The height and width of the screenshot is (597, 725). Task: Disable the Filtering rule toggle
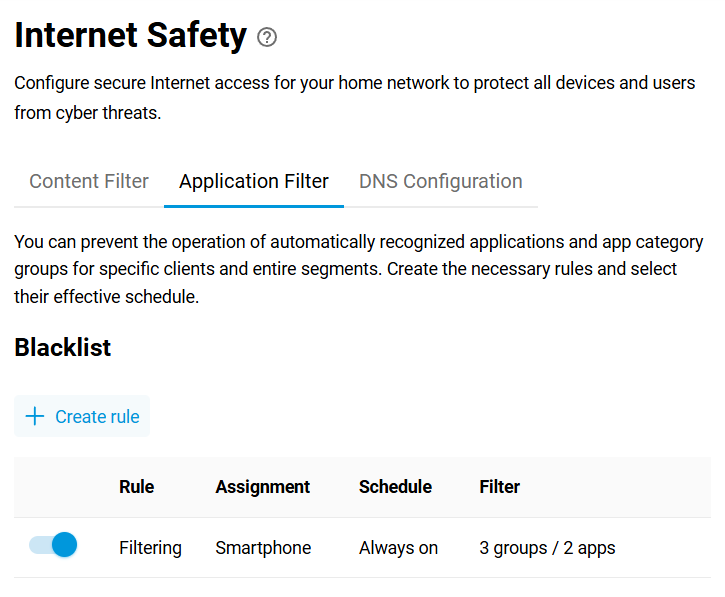53,546
